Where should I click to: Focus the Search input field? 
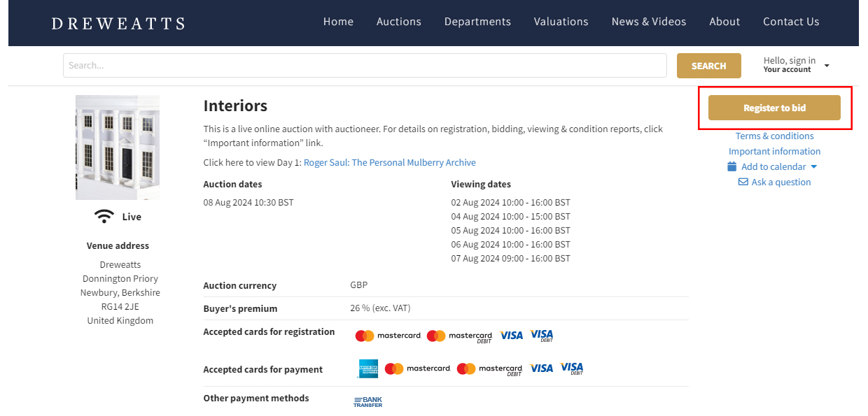pos(364,66)
